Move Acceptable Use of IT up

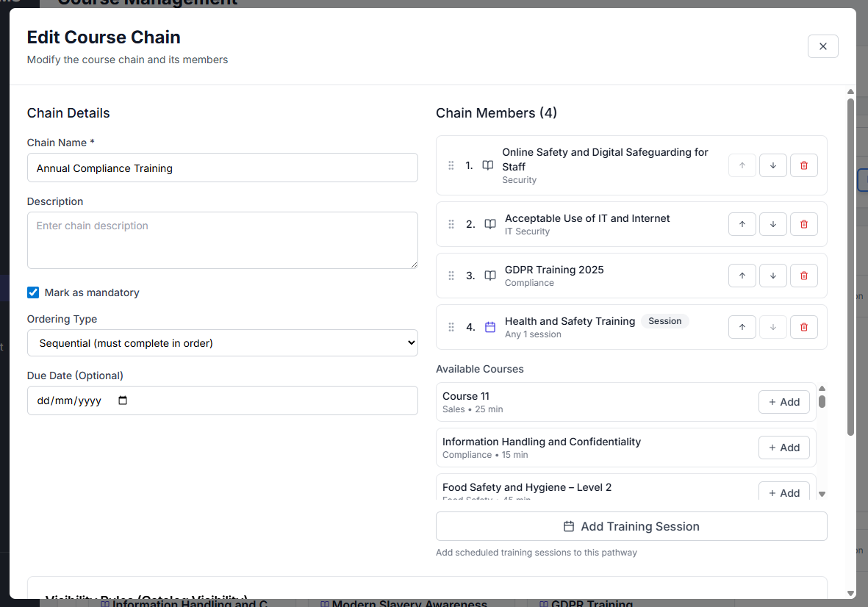pyautogui.click(x=742, y=224)
